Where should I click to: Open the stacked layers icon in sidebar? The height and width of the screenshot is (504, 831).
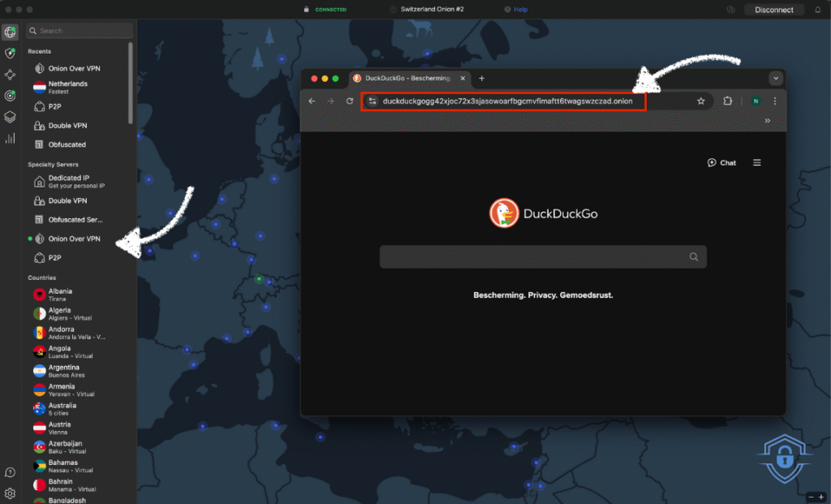[x=10, y=117]
